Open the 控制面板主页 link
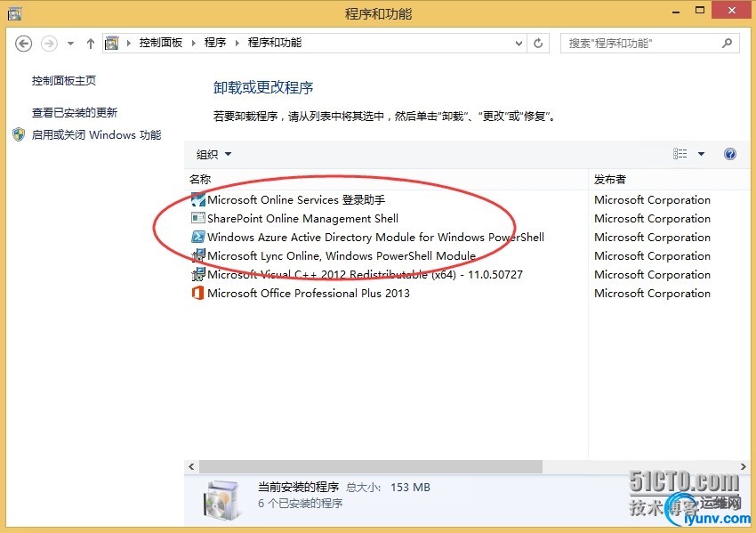The image size is (756, 533). [64, 81]
